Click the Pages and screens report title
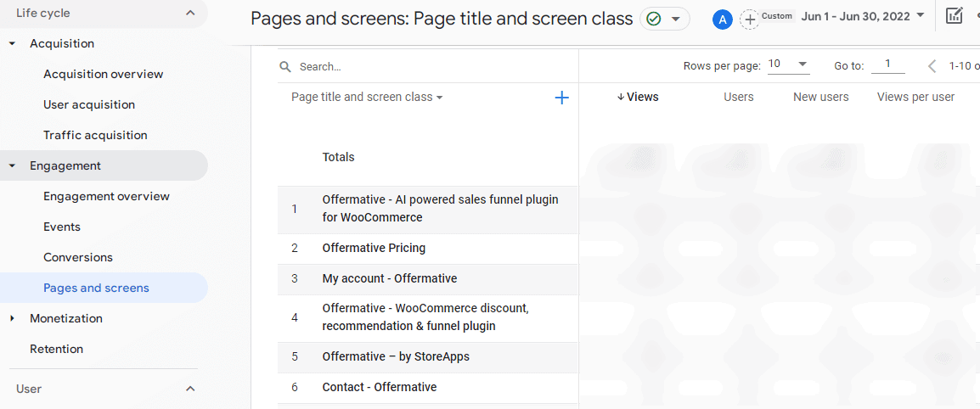The width and height of the screenshot is (980, 409). click(x=442, y=19)
